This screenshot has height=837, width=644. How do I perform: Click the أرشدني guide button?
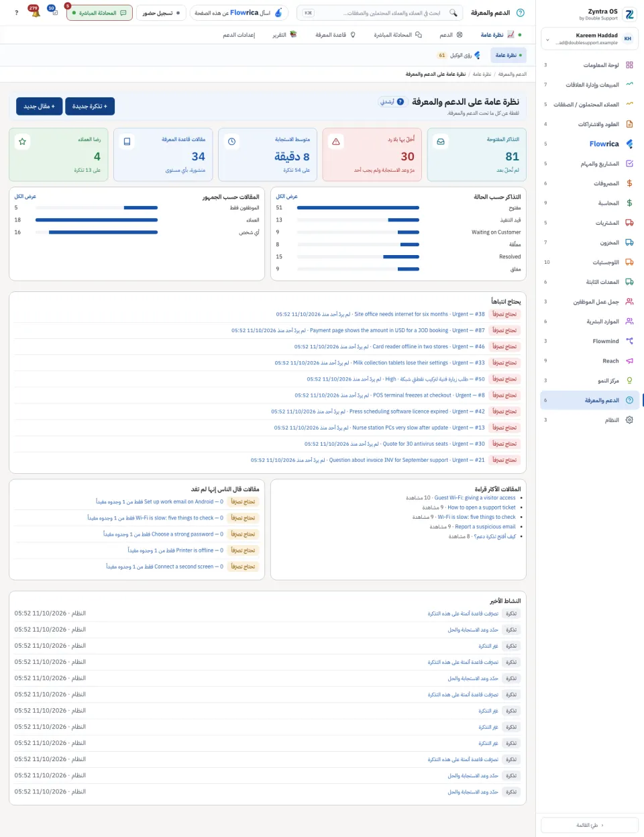[x=392, y=102]
